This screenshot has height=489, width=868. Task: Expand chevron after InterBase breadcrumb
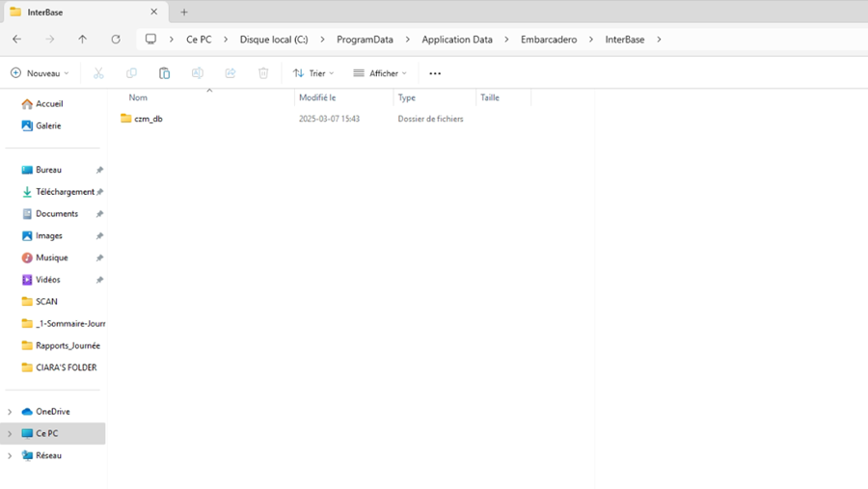[x=659, y=40]
